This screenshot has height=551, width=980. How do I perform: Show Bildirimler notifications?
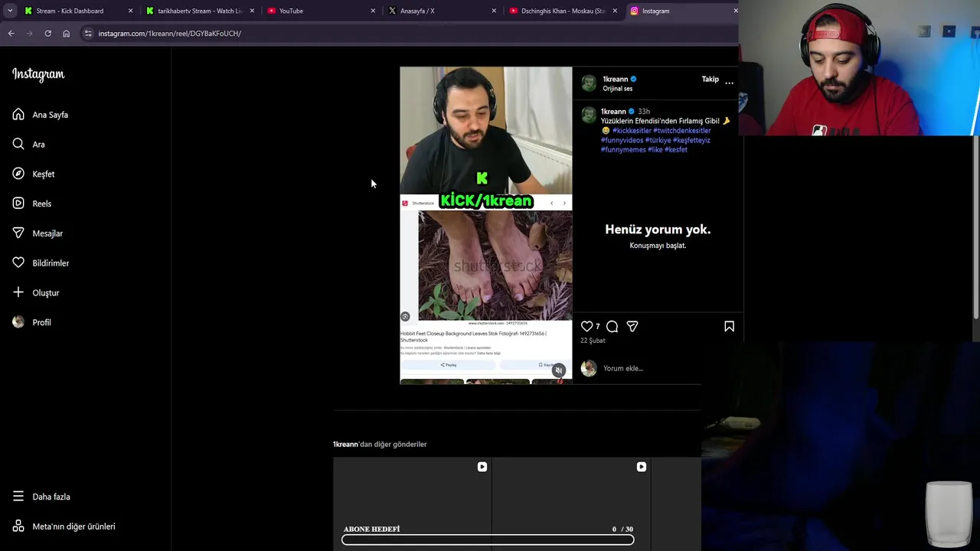(x=41, y=262)
